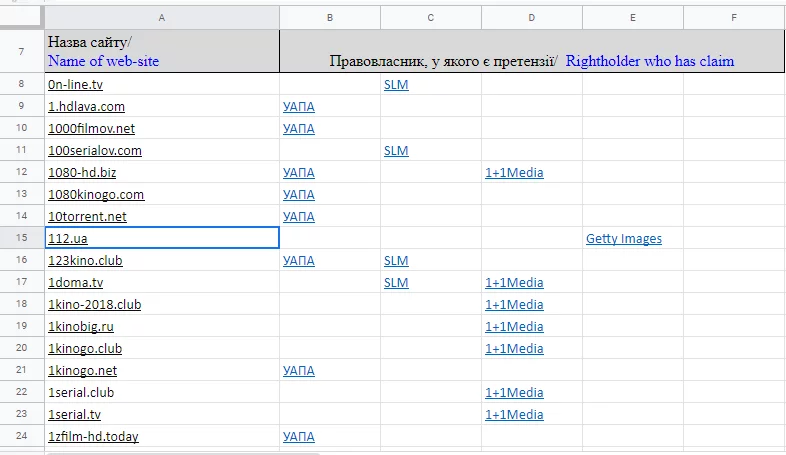Select column B header
The width and height of the screenshot is (786, 455).
pos(330,18)
